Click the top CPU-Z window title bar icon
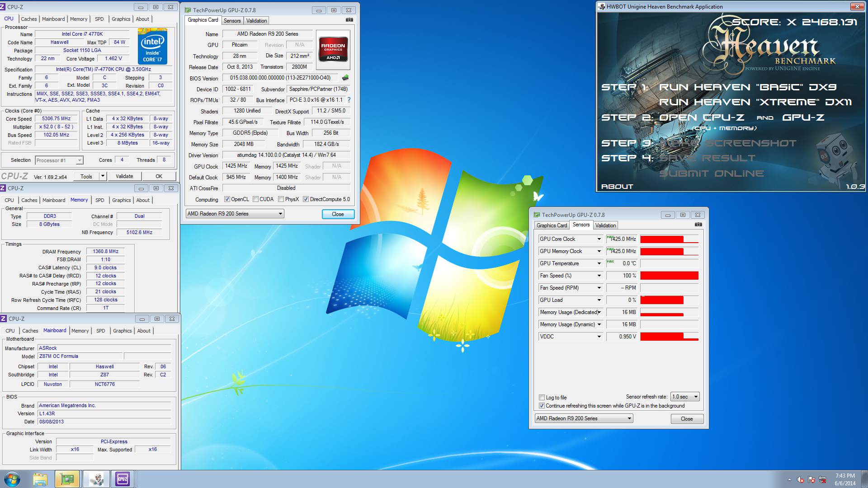This screenshot has height=488, width=868. (x=4, y=7)
